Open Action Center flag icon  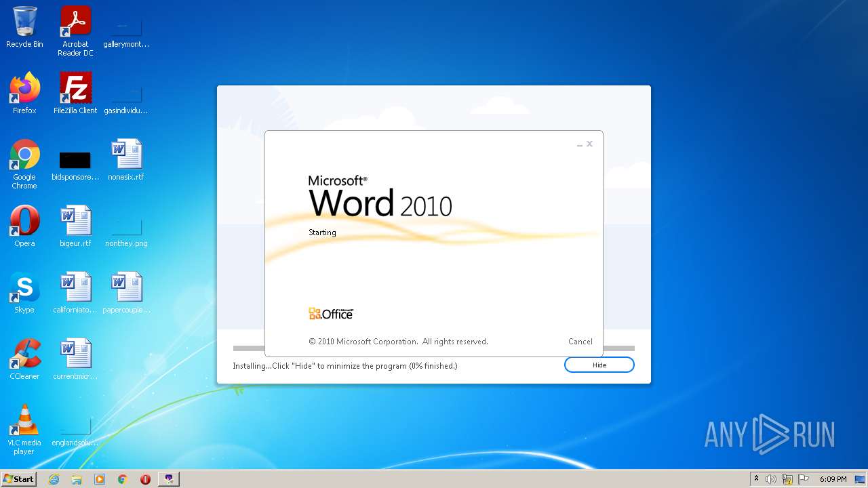803,479
